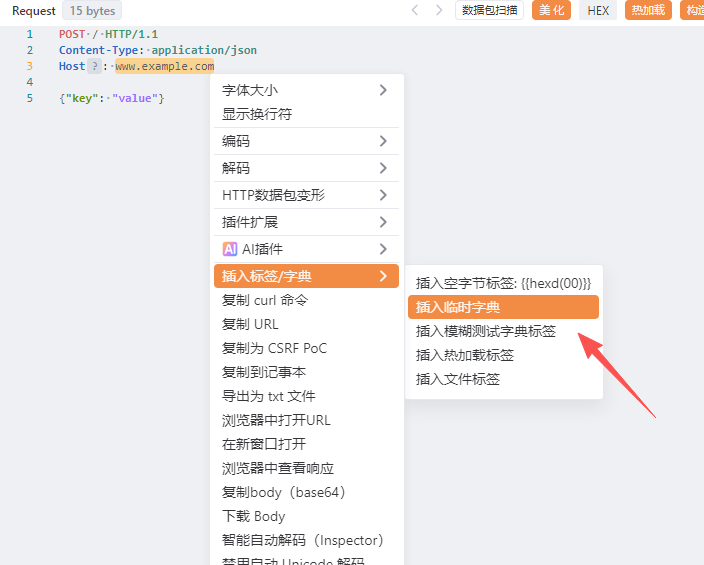The height and width of the screenshot is (565, 704).
Task: Open the 编码 menu entry
Action: point(307,141)
